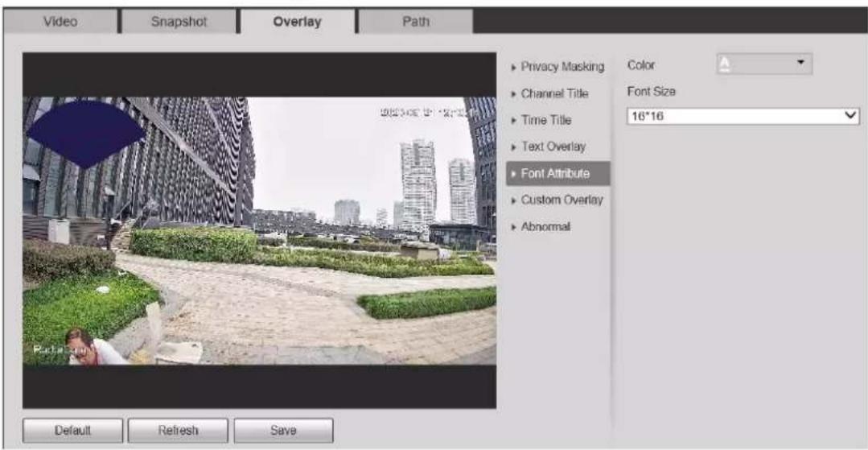The width and height of the screenshot is (868, 450).
Task: Open Time Title settings
Action: [x=558, y=120]
